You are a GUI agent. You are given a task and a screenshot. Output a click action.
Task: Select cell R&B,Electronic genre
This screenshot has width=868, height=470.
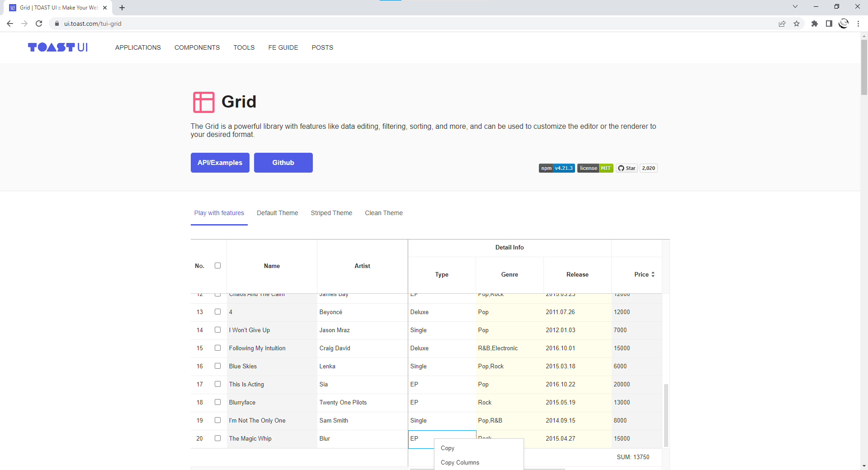tap(509, 348)
